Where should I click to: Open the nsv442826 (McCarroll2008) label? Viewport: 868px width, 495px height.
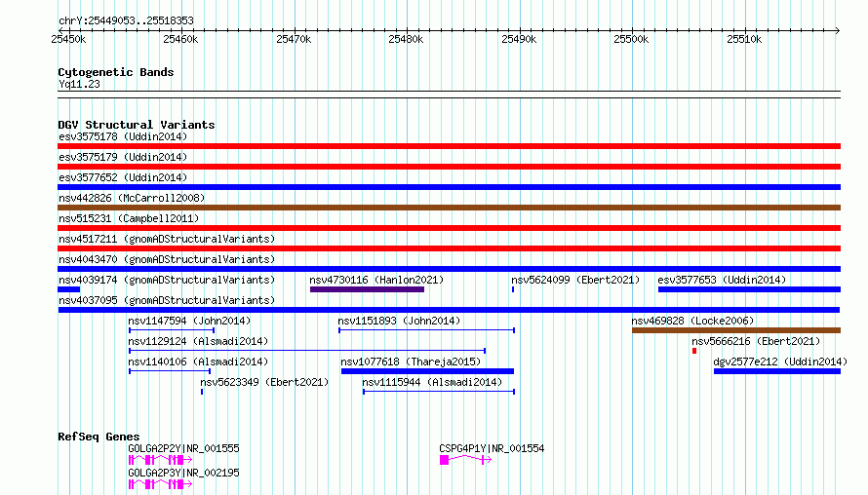coord(132,198)
